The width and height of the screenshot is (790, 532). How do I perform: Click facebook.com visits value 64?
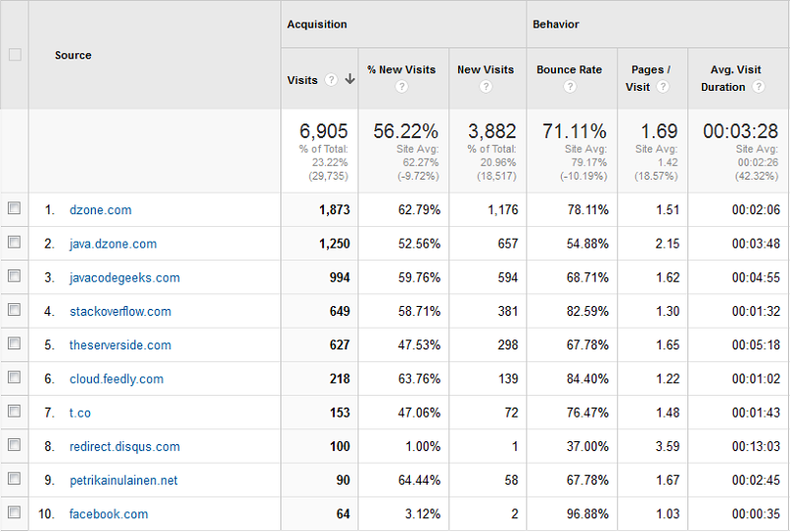coord(343,514)
